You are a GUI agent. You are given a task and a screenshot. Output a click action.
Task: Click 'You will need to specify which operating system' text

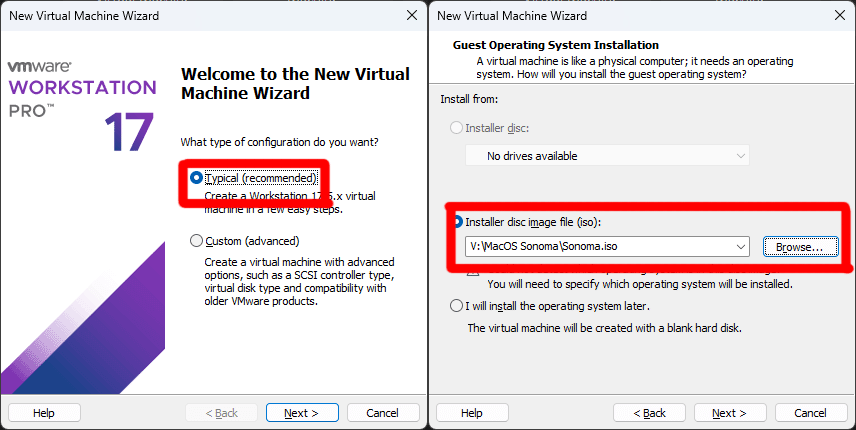pos(640,284)
